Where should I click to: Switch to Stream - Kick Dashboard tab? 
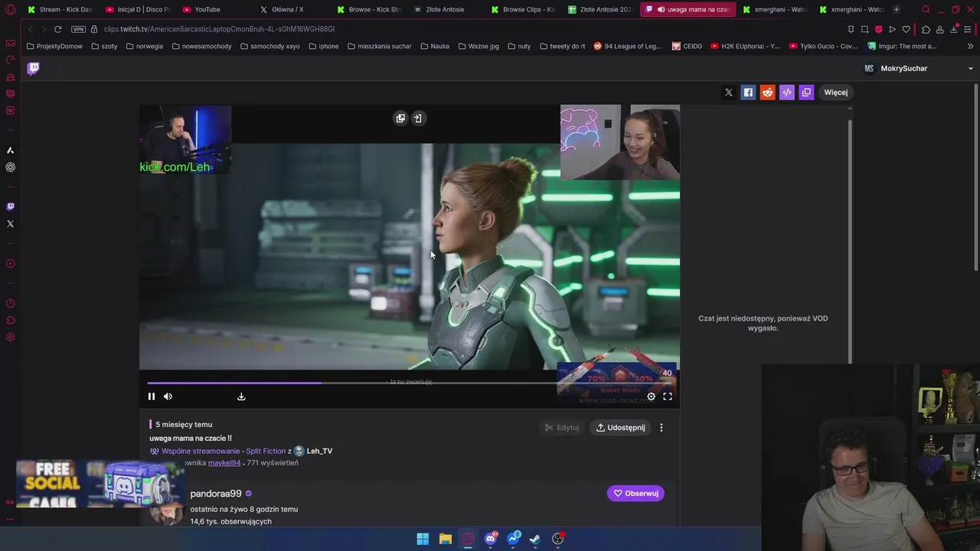tap(60, 9)
